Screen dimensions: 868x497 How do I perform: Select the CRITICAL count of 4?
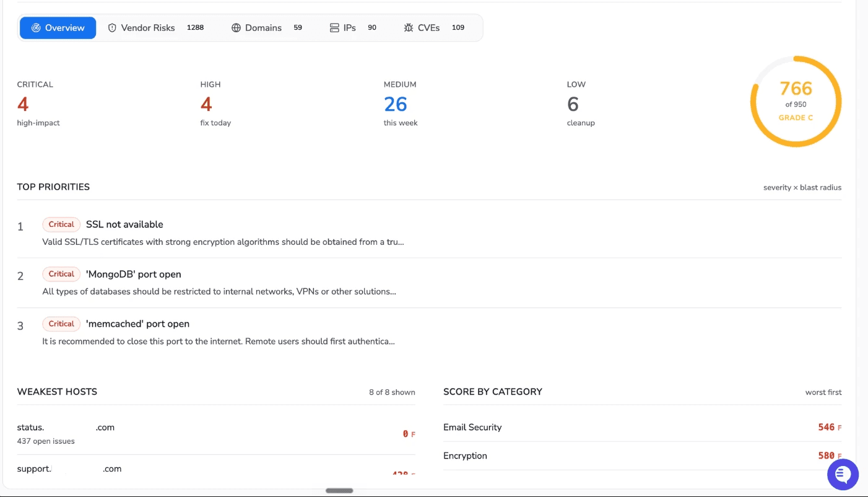23,104
